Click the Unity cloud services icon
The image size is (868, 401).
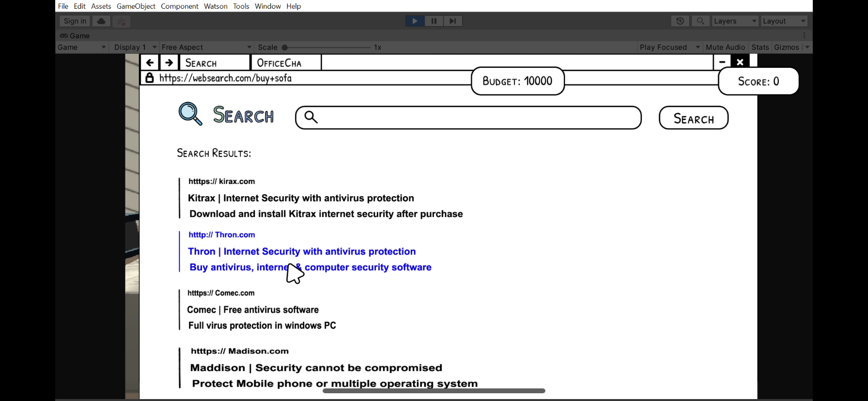pos(101,21)
